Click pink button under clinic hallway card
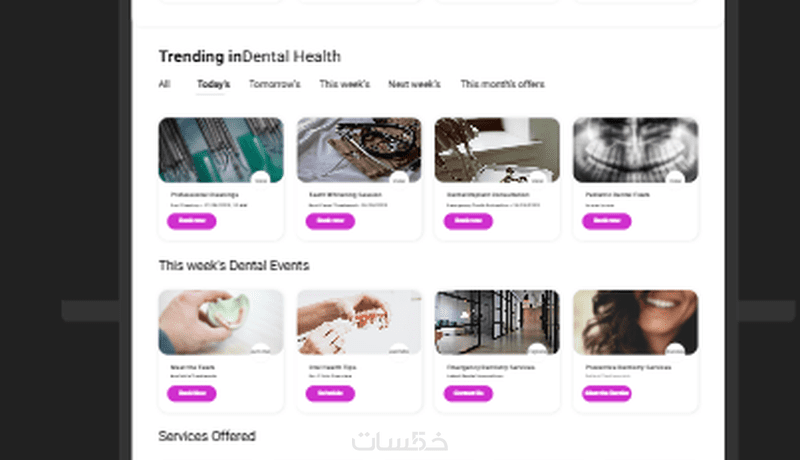The height and width of the screenshot is (460, 800). click(x=468, y=393)
